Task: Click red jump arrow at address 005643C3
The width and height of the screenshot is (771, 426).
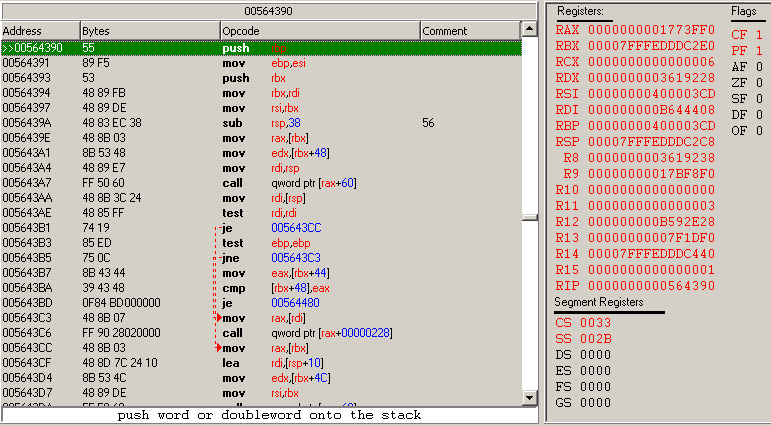Action: point(216,317)
